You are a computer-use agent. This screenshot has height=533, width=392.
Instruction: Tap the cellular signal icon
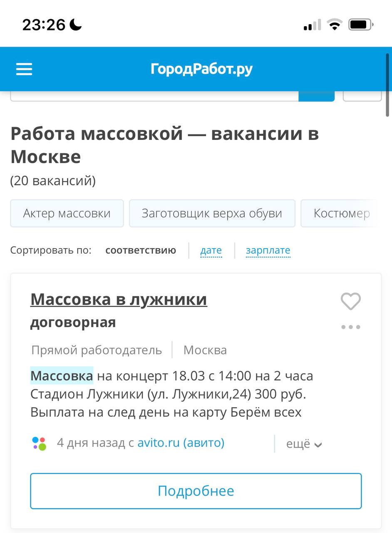[x=312, y=25]
